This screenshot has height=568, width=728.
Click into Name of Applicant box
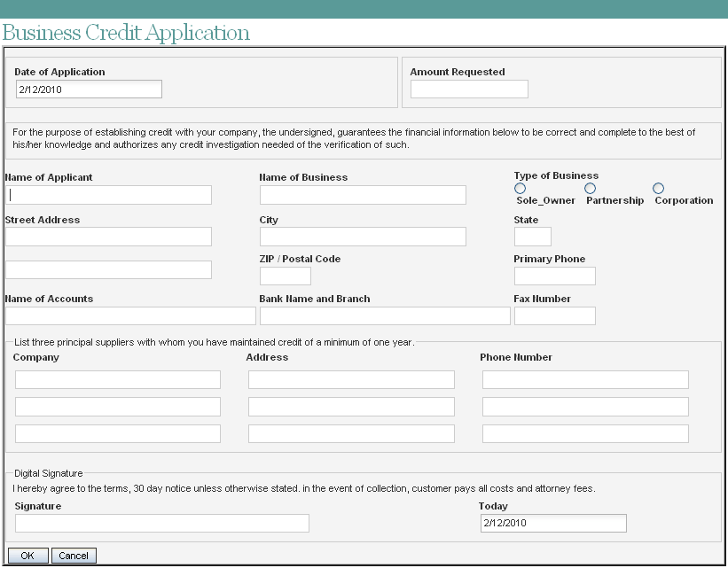coord(108,195)
